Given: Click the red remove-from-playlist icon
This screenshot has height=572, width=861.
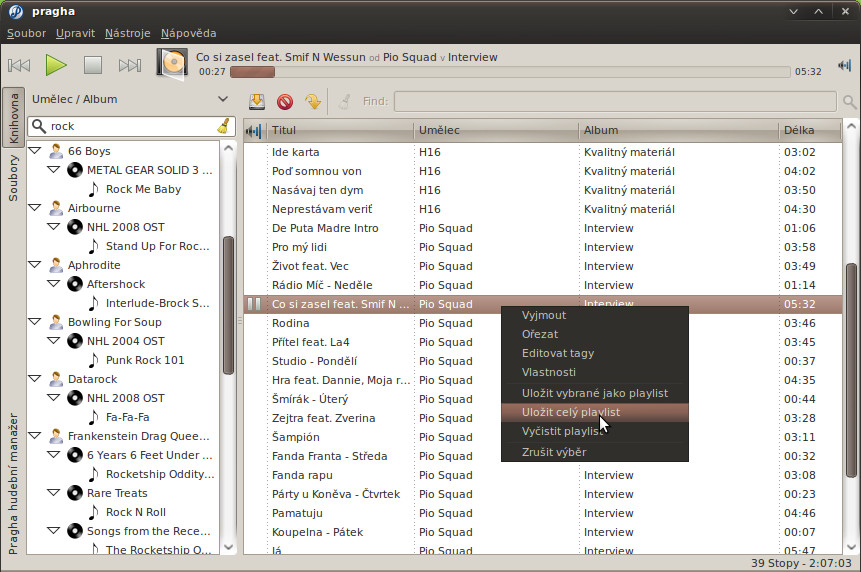Looking at the screenshot, I should point(284,102).
